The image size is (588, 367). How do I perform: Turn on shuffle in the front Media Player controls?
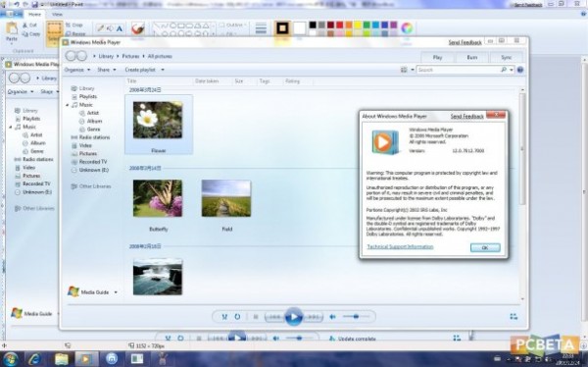(224, 317)
